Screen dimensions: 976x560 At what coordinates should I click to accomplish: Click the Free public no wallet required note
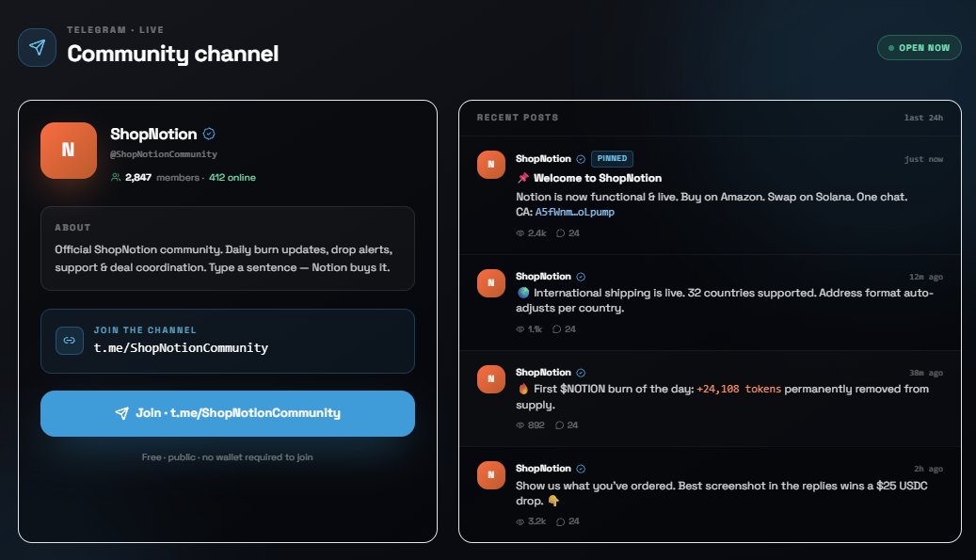click(x=227, y=457)
